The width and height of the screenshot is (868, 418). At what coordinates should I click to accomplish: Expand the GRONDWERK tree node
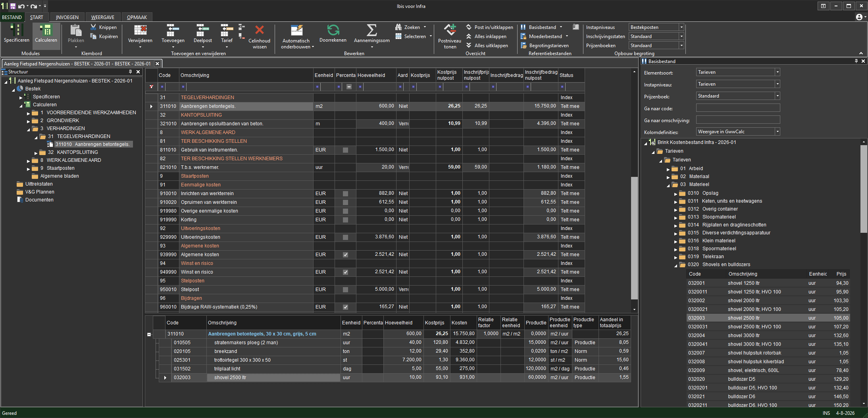coord(29,121)
